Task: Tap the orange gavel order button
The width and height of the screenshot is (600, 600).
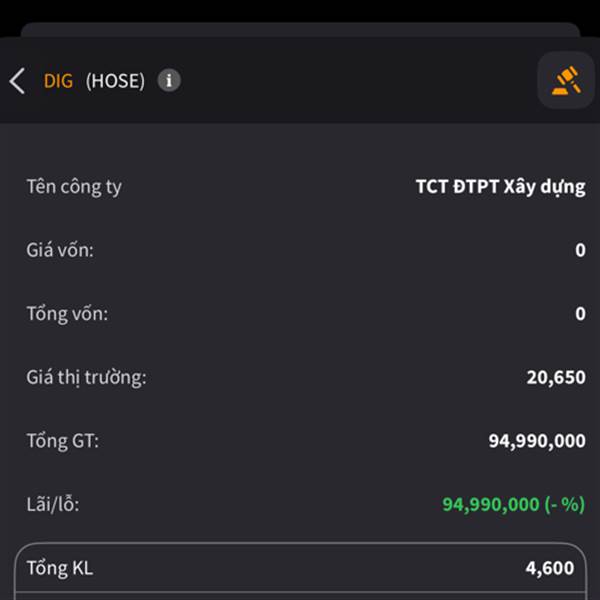Action: (566, 80)
